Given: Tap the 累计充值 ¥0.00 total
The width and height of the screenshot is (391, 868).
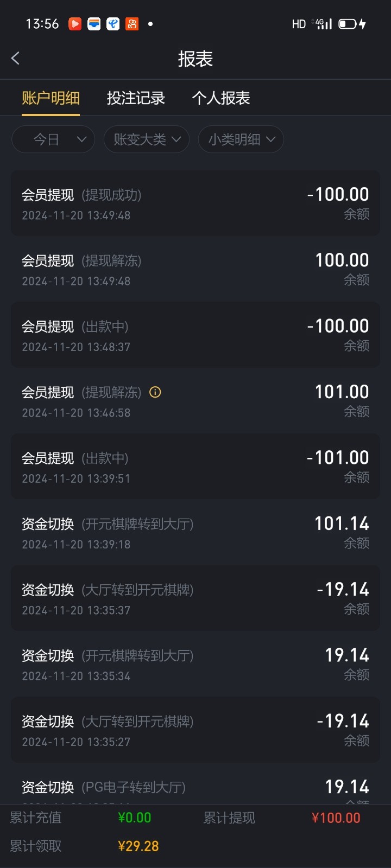Looking at the screenshot, I should click(x=134, y=818).
